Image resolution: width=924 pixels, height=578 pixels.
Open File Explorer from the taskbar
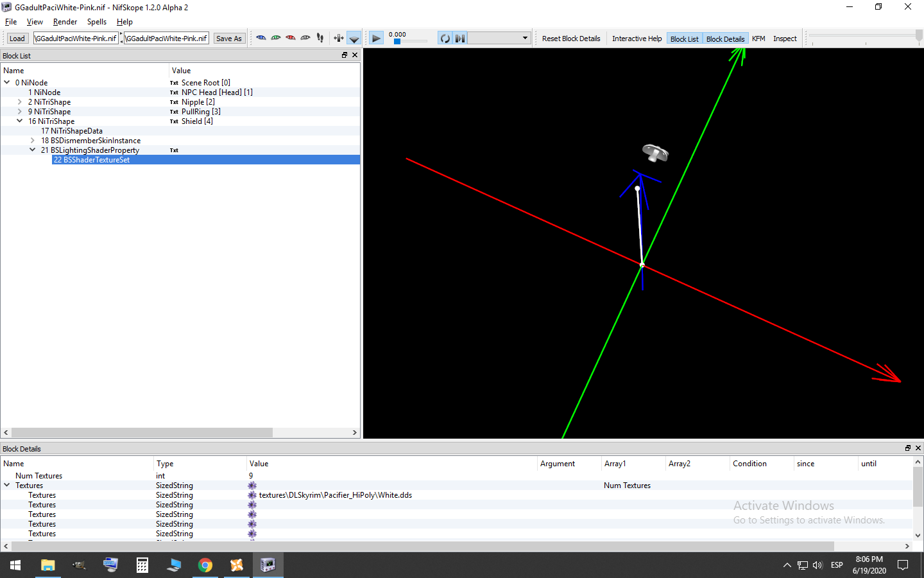pos(47,565)
